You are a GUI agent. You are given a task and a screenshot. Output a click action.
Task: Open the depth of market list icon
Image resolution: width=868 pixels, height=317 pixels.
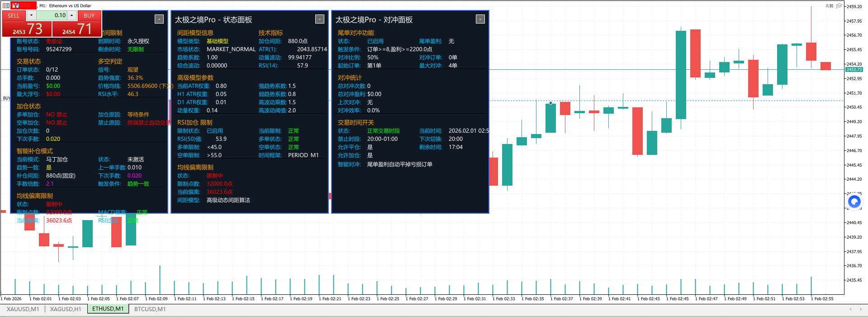point(6,5)
